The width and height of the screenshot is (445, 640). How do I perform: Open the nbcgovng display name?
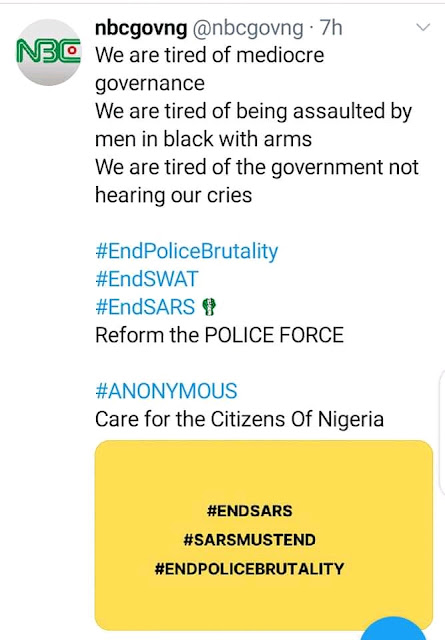141,28
